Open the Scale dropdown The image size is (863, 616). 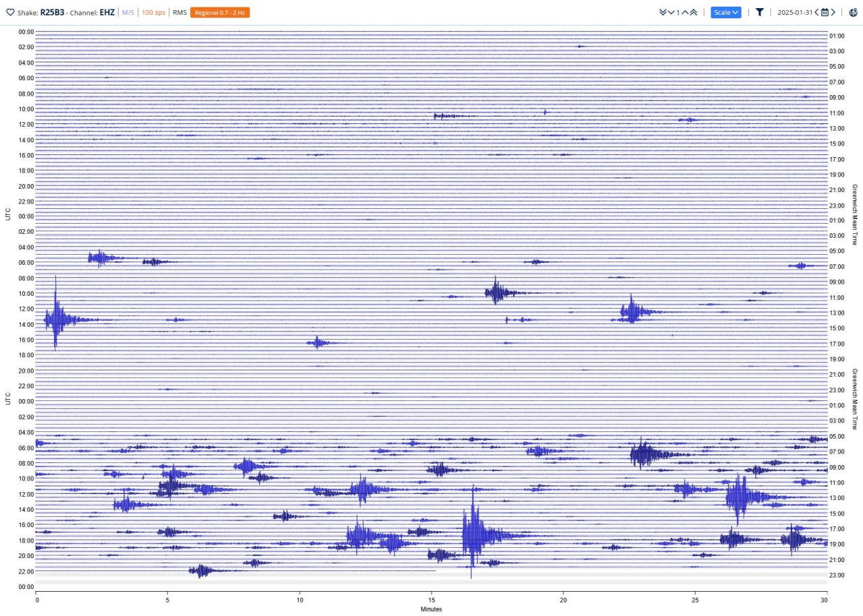pos(725,12)
